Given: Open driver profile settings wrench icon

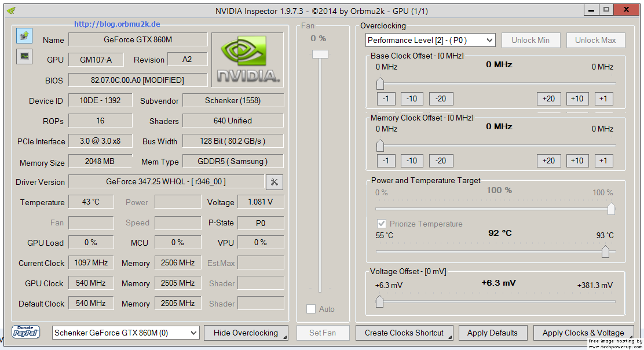Looking at the screenshot, I should pos(275,182).
